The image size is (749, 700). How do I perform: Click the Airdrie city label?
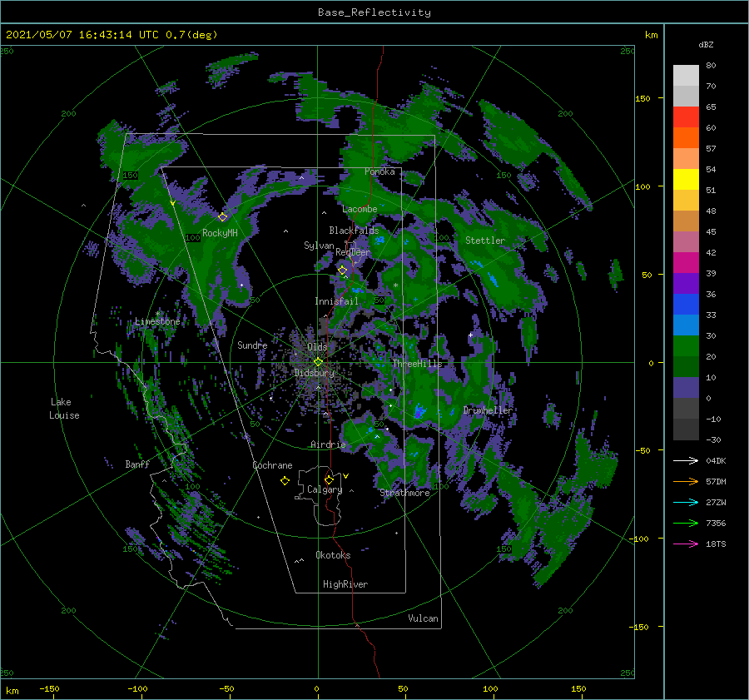tap(328, 444)
